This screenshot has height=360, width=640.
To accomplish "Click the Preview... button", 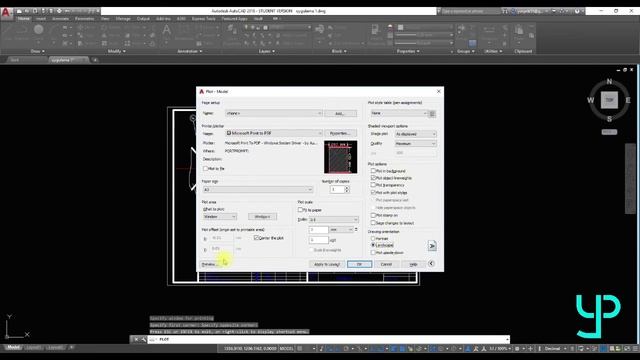I will (211, 264).
